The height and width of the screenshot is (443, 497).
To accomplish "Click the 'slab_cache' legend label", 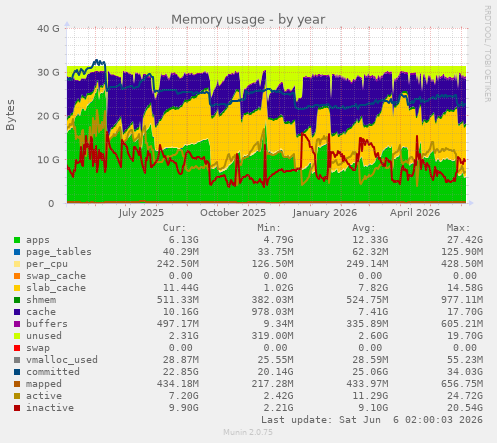I will click(x=56, y=288).
